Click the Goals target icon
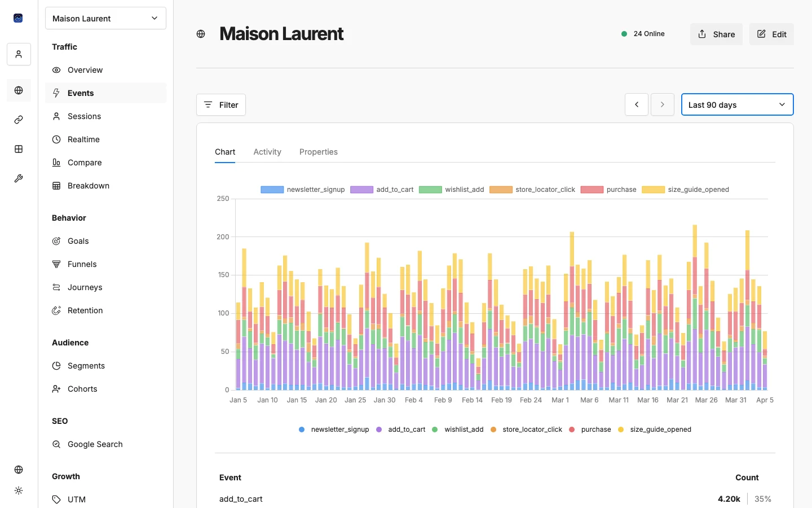This screenshot has width=812, height=508. pos(56,241)
